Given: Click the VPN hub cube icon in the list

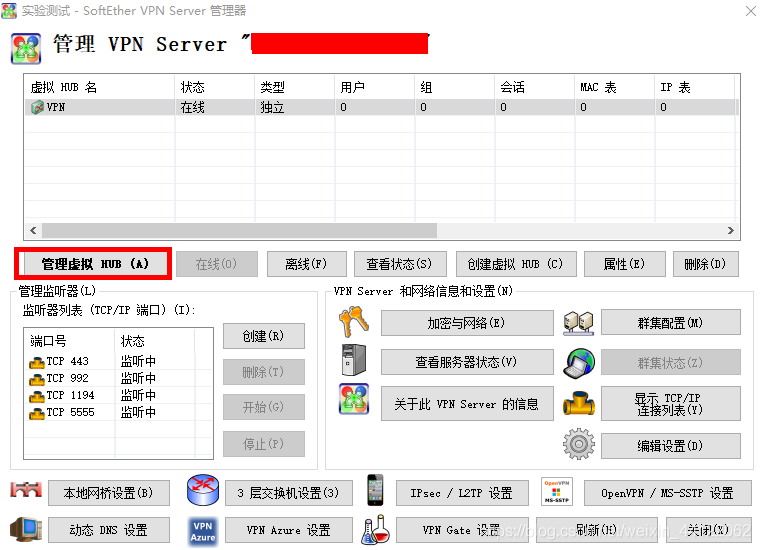Looking at the screenshot, I should pyautogui.click(x=37, y=107).
